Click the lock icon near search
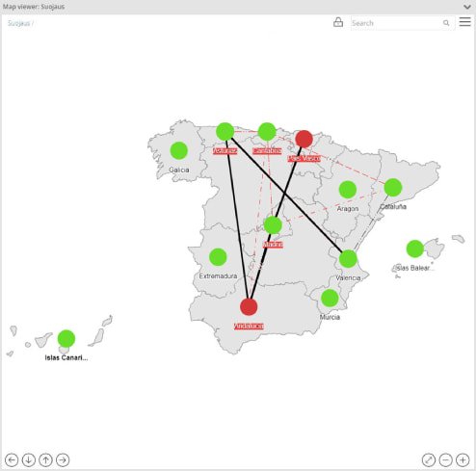476x471 pixels. (x=338, y=22)
